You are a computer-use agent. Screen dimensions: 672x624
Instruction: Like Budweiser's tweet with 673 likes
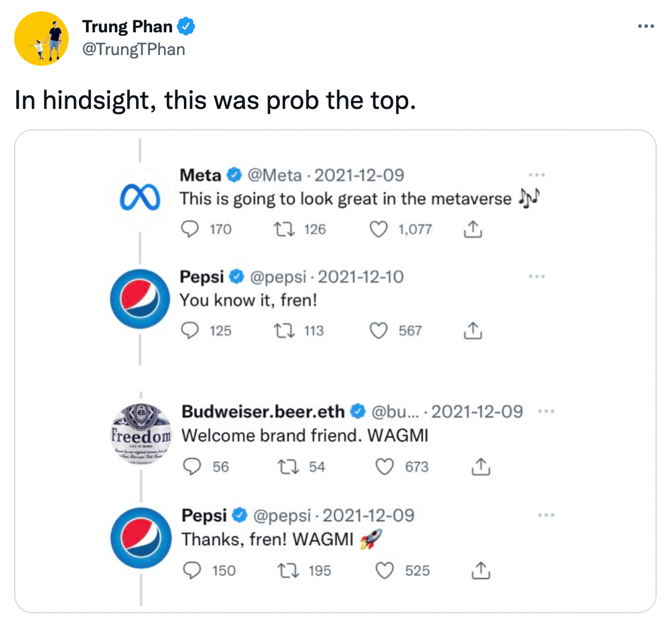point(385,467)
